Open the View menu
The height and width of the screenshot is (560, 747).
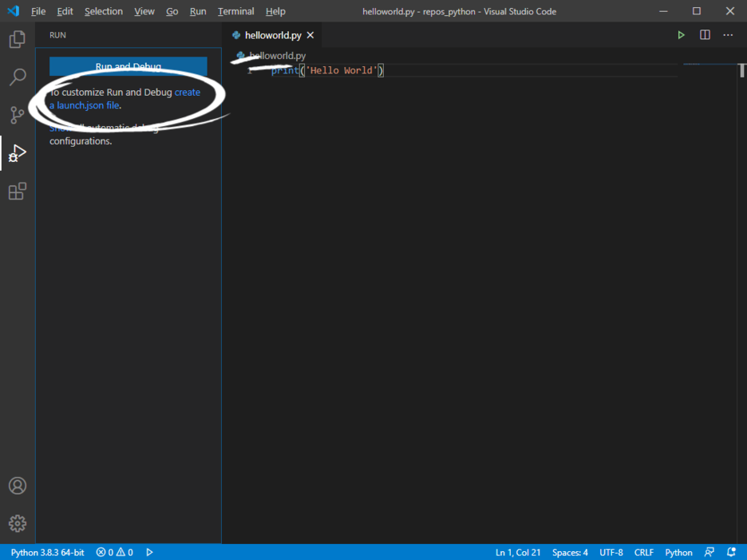click(x=144, y=11)
